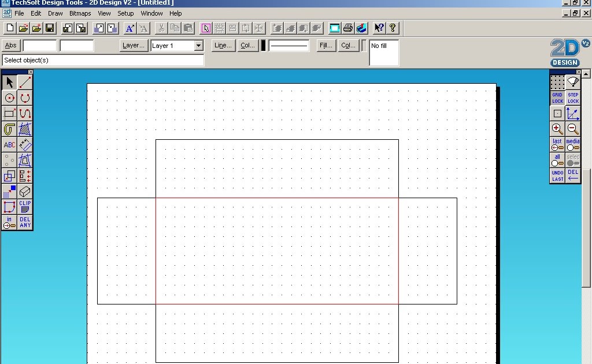Open the Draw menu
This screenshot has height=364, width=592.
(x=55, y=13)
